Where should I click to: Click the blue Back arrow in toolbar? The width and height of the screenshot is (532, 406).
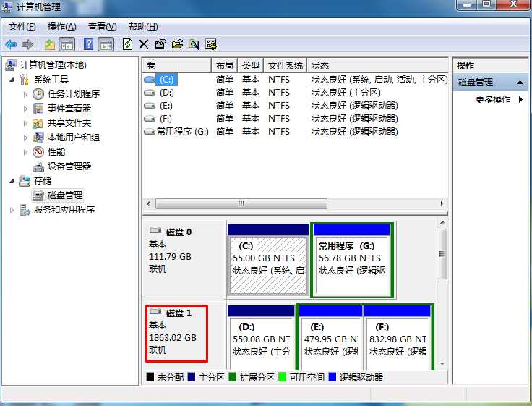(11, 44)
